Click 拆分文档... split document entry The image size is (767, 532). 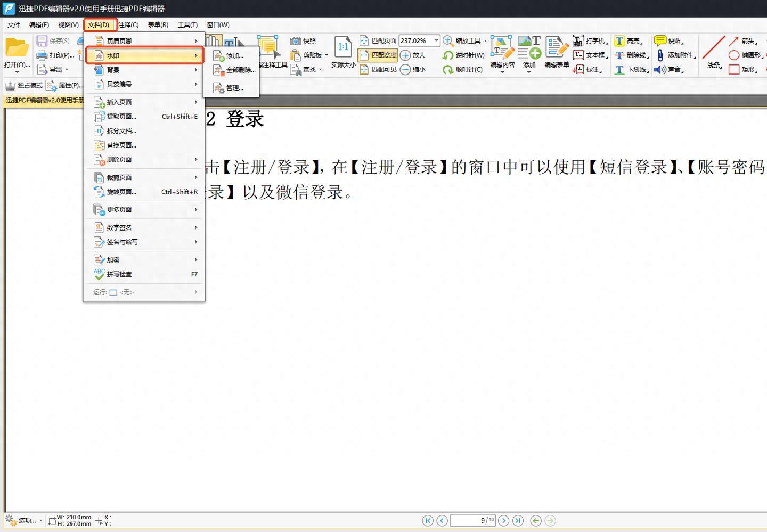121,131
